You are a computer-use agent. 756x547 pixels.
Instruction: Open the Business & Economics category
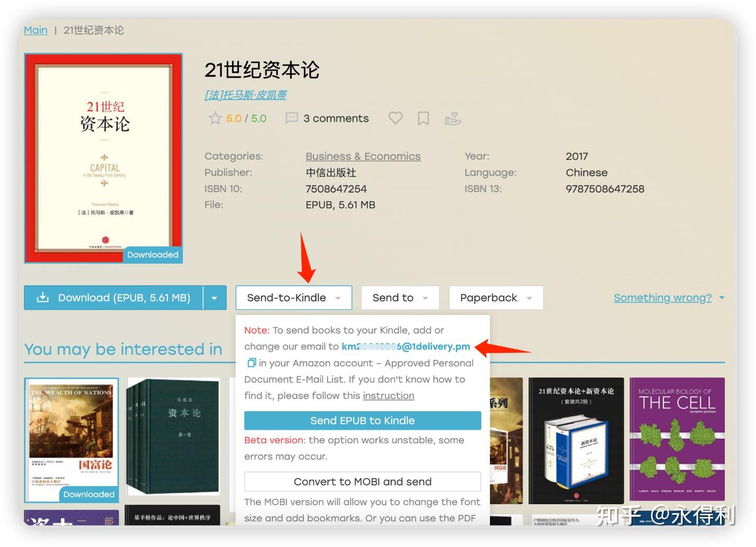click(363, 156)
